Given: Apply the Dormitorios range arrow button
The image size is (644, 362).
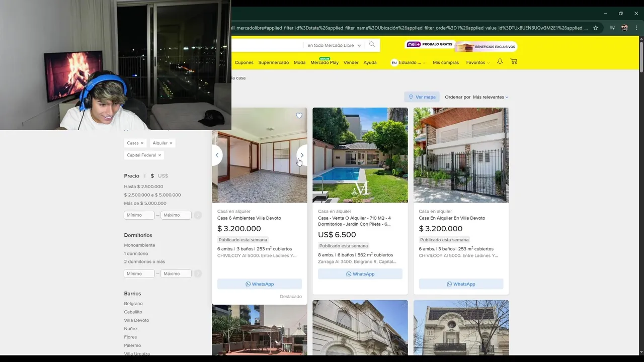Looking at the screenshot, I should click(x=198, y=274).
